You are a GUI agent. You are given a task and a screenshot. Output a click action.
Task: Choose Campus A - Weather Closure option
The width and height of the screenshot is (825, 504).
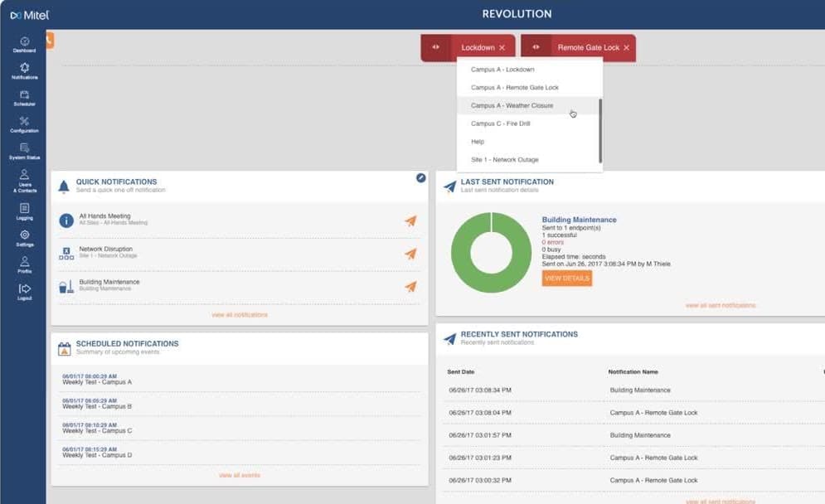(x=528, y=105)
